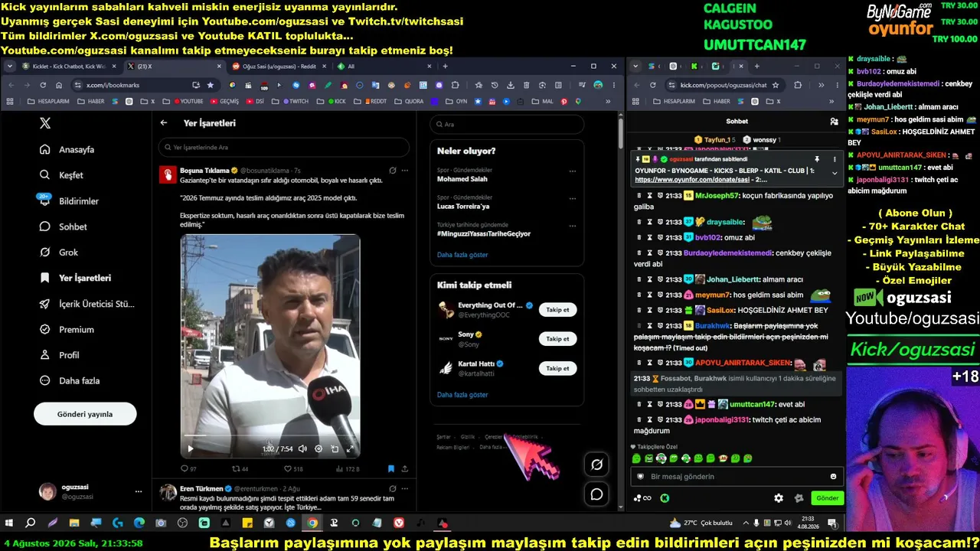The height and width of the screenshot is (551, 980).
Task: Open Sohbet messages in X sidebar
Action: coord(63,227)
